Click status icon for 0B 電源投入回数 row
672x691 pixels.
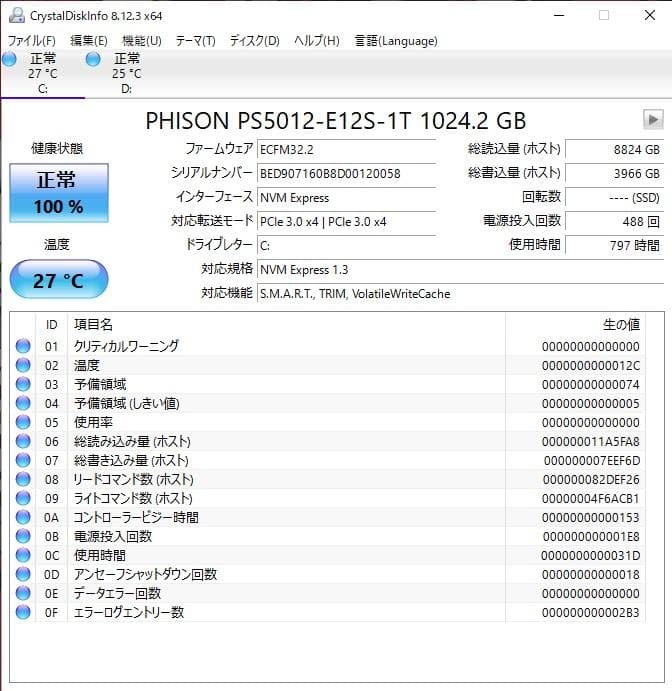23,536
